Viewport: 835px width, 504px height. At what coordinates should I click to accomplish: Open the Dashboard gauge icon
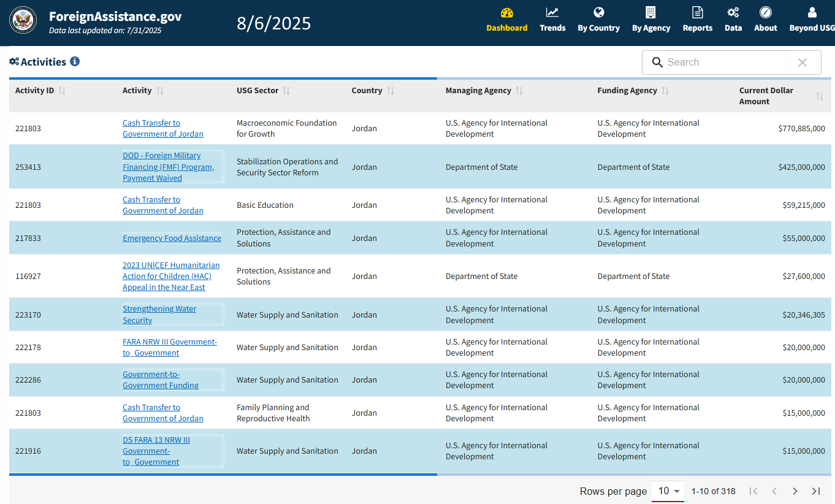click(507, 13)
